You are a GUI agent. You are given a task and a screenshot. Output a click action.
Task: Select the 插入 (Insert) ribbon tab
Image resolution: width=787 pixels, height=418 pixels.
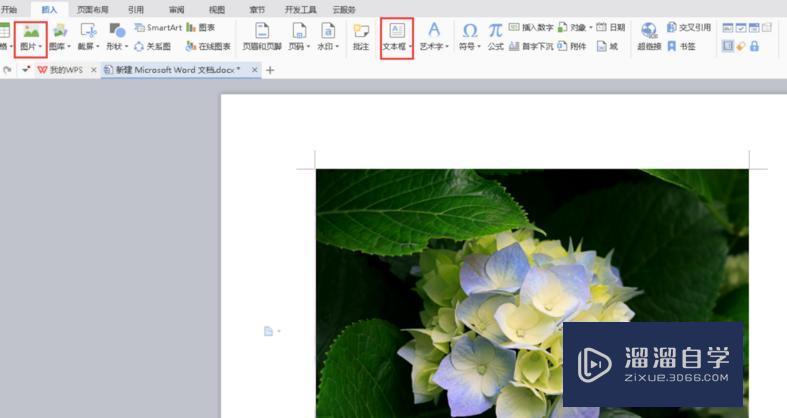49,10
